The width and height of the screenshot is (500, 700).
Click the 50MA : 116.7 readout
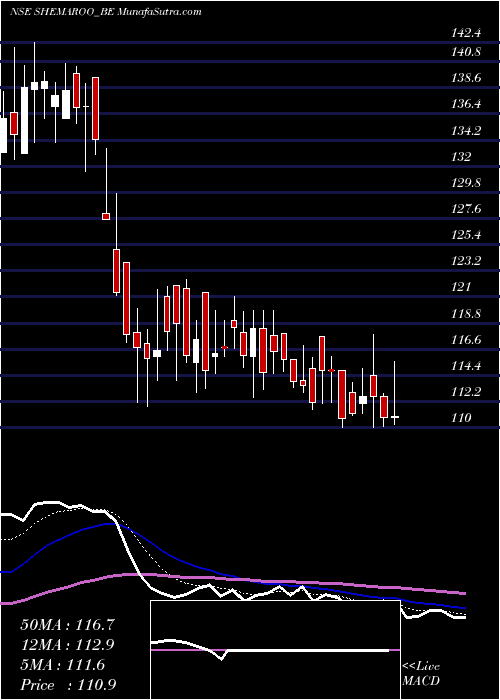tap(67, 625)
